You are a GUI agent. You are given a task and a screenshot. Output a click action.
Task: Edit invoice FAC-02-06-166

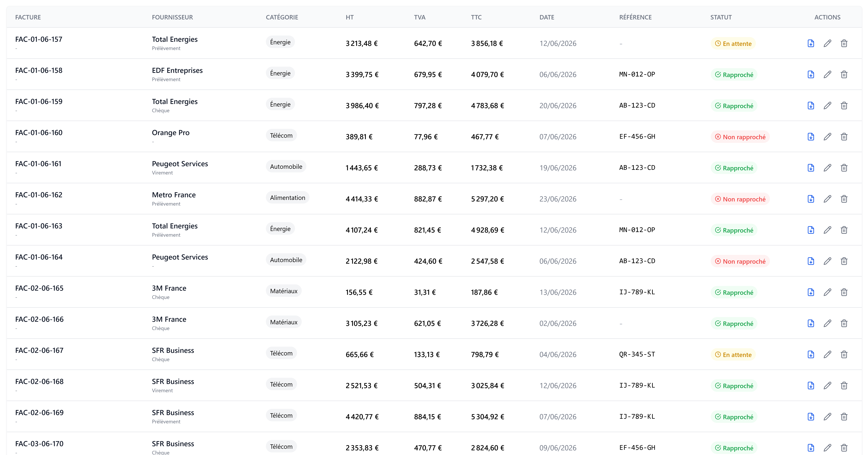coord(827,323)
